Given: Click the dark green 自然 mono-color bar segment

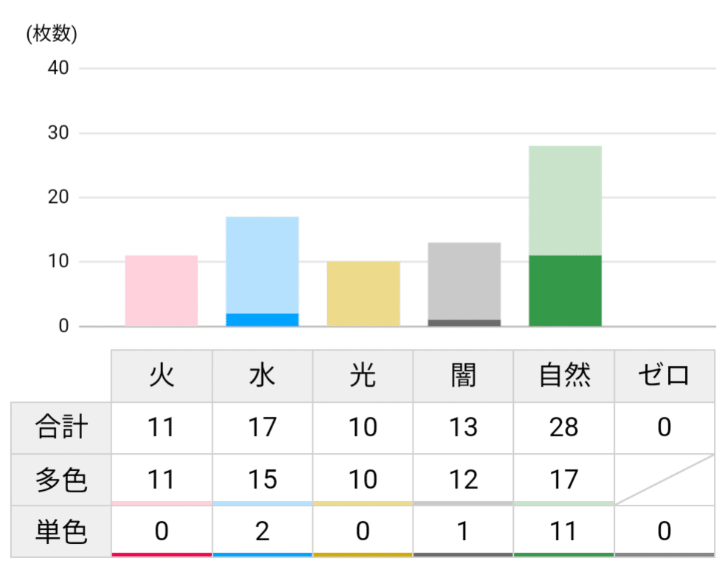Looking at the screenshot, I should tap(565, 291).
